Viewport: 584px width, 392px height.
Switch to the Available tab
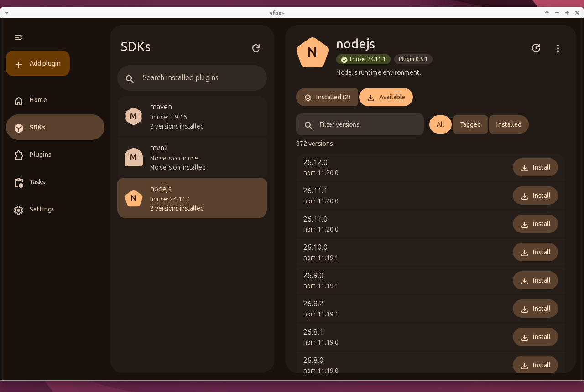click(386, 97)
